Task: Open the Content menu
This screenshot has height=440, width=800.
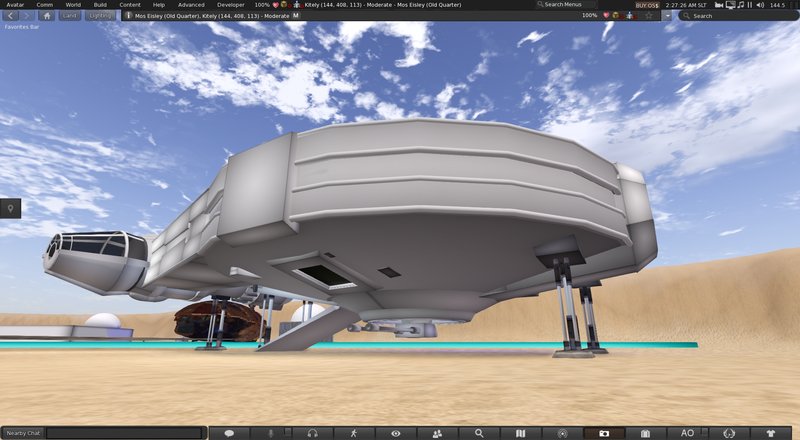Action: tap(130, 5)
